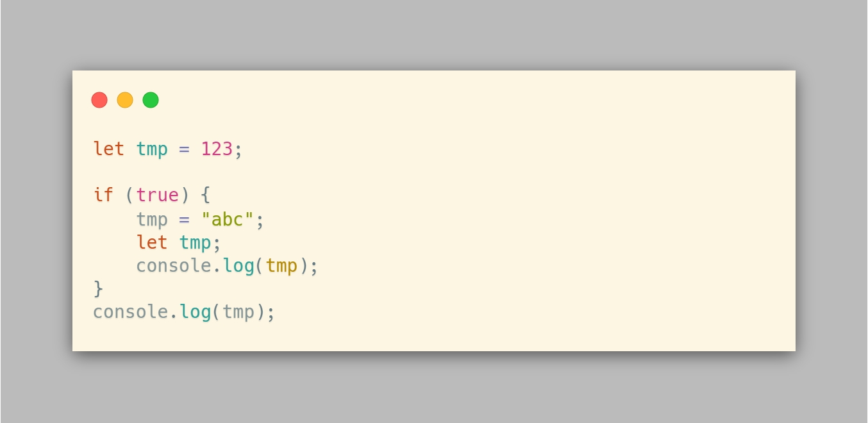
Task: Click the closing curly brace
Action: pos(98,289)
